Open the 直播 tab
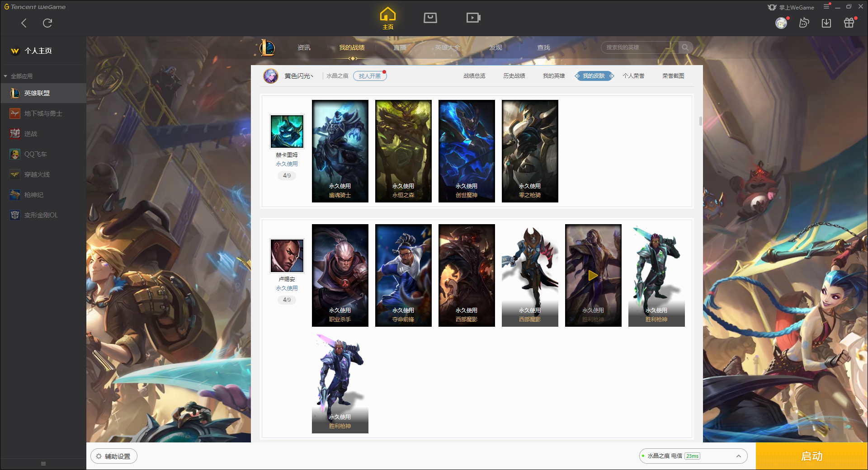The image size is (868, 470). pyautogui.click(x=400, y=47)
